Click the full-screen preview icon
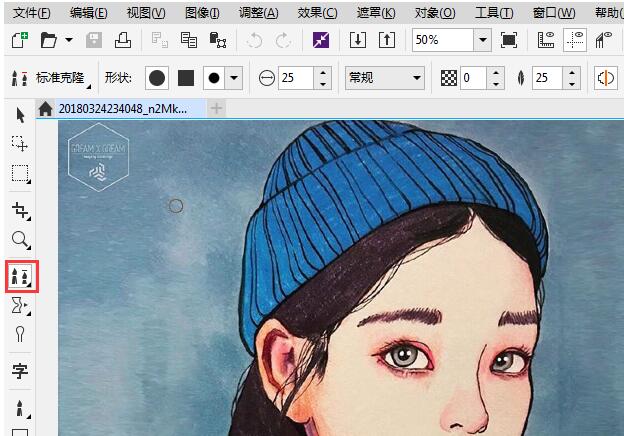The height and width of the screenshot is (436, 624). click(509, 40)
